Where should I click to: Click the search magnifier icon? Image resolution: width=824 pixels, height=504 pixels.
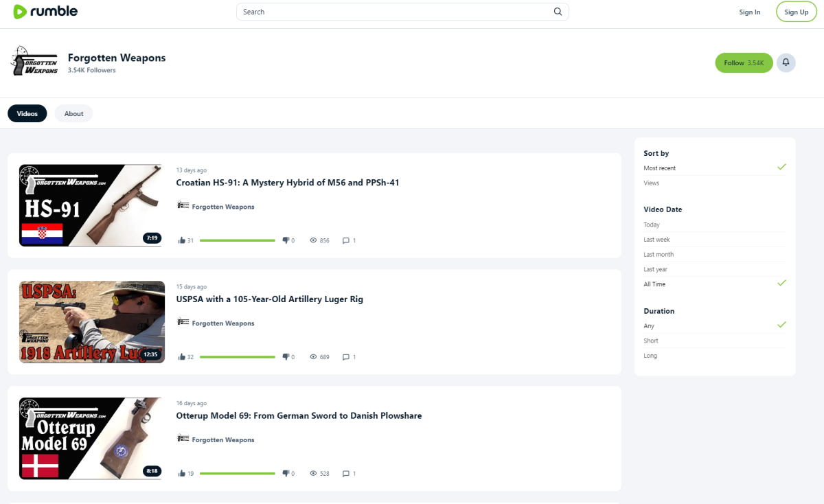(558, 12)
